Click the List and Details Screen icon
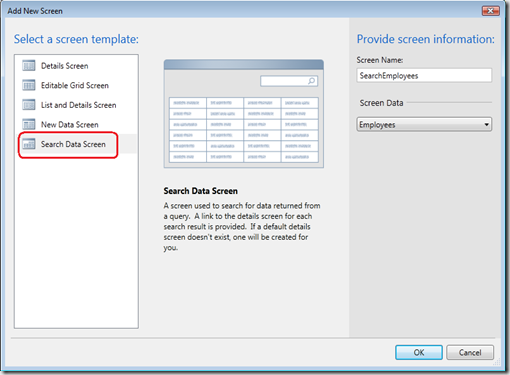Screen dimensions: 510x375 (x=29, y=105)
